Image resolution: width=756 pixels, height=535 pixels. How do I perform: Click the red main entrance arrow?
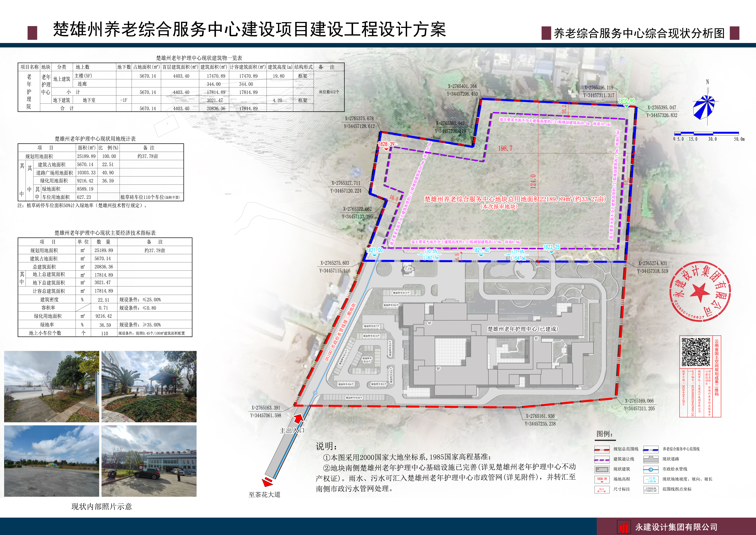pos(298,419)
